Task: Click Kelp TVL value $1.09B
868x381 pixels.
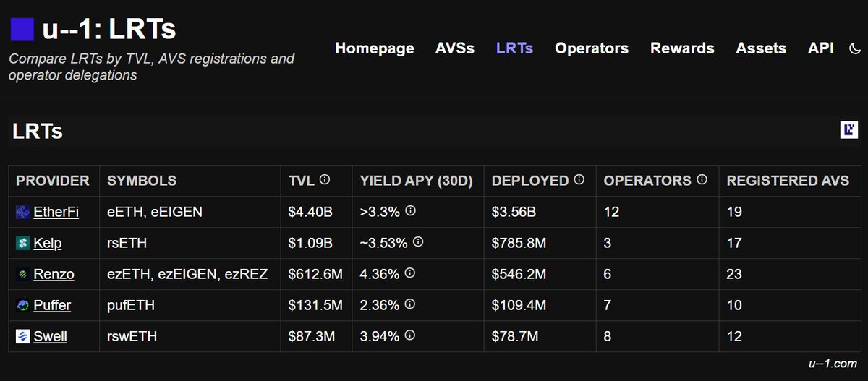Action: click(310, 243)
